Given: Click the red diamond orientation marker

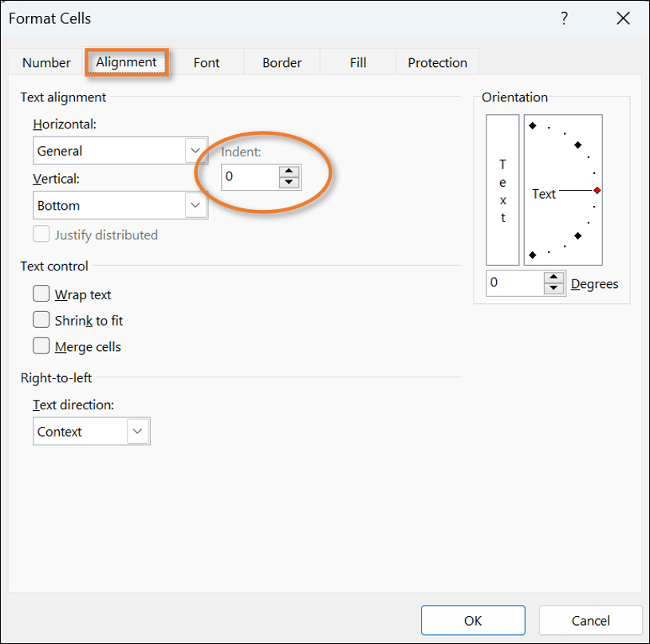Looking at the screenshot, I should pos(597,190).
